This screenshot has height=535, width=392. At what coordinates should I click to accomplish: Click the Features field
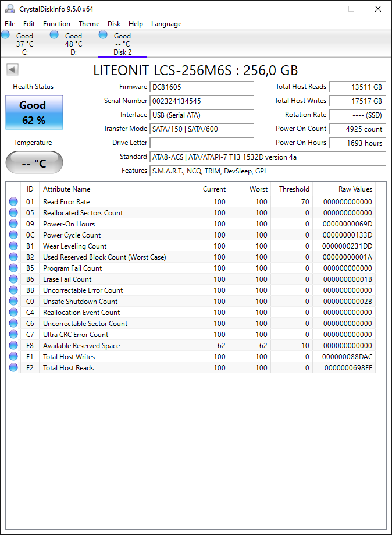pyautogui.click(x=268, y=171)
